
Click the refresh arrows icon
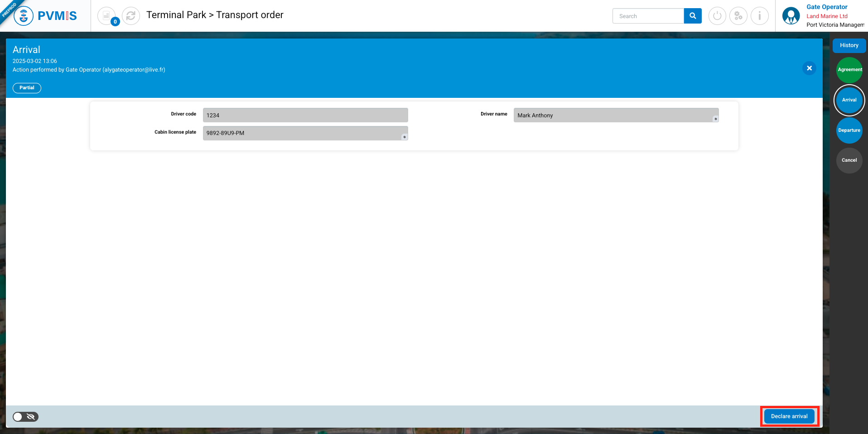[x=131, y=16]
